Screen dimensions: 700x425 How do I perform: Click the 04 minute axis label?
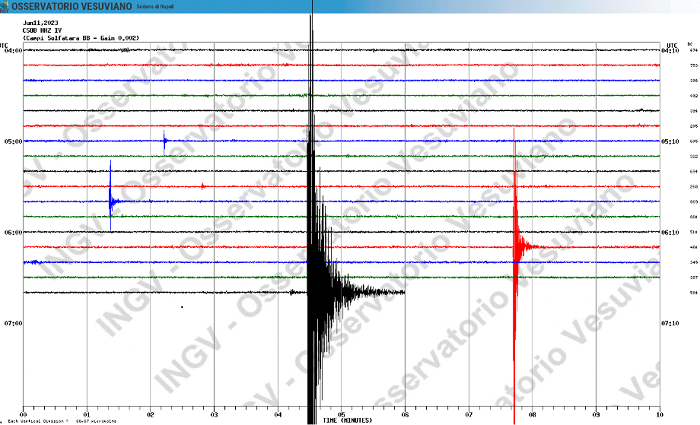(278, 414)
